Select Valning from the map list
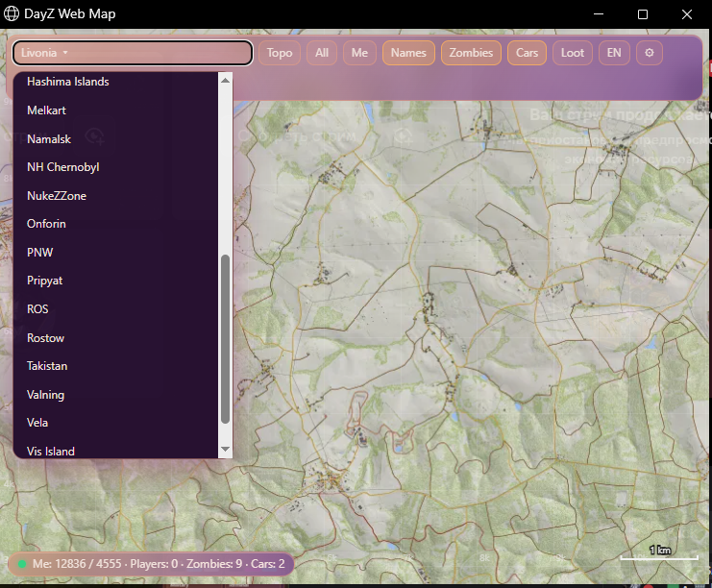The width and height of the screenshot is (712, 588). pyautogui.click(x=116, y=395)
